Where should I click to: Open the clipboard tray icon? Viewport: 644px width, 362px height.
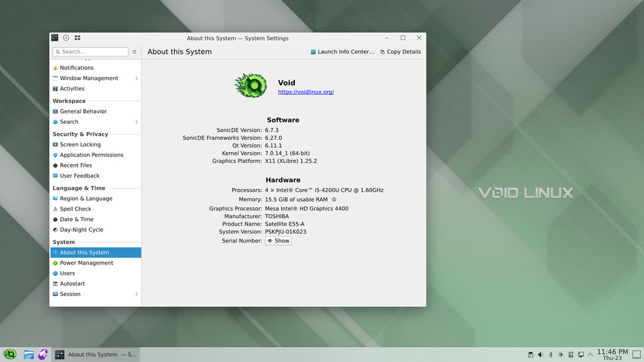pyautogui.click(x=530, y=354)
